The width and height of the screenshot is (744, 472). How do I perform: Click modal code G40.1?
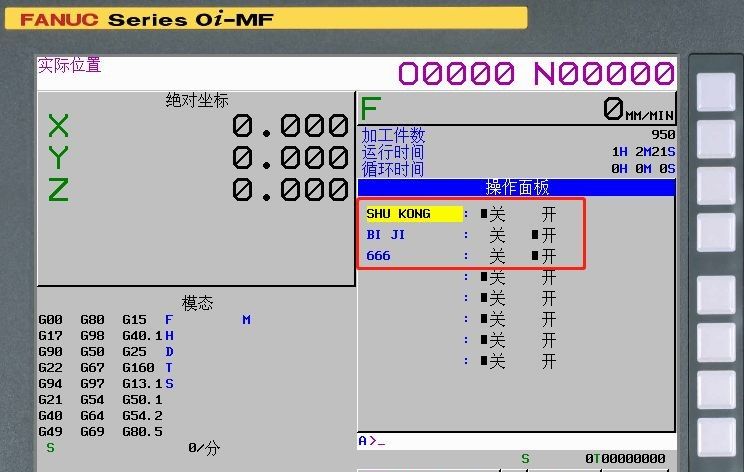142,336
